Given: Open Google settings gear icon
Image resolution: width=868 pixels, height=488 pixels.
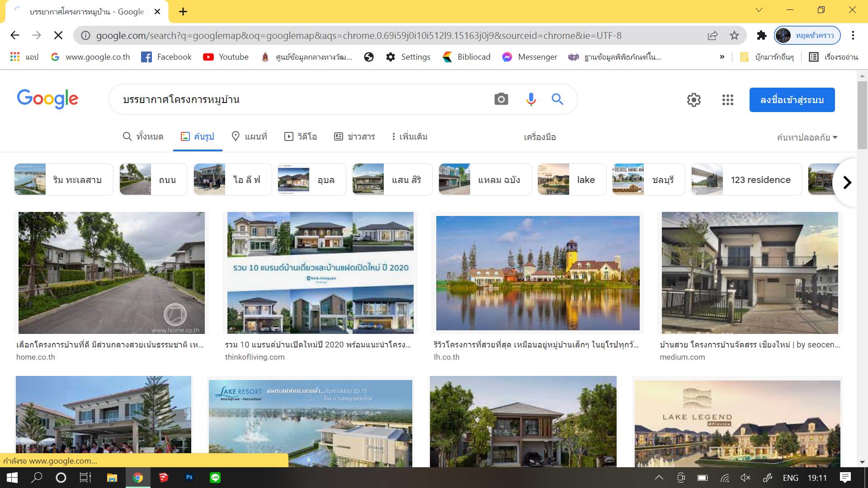Looking at the screenshot, I should click(x=693, y=100).
